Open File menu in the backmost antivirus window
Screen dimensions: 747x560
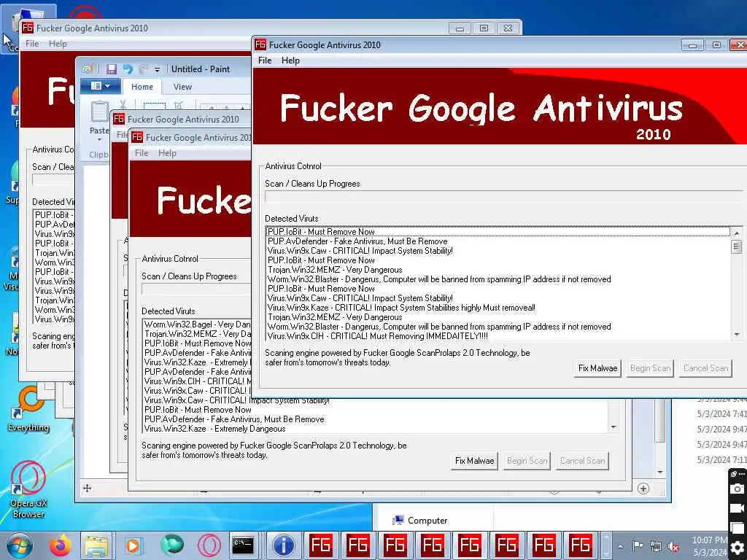pyautogui.click(x=32, y=44)
